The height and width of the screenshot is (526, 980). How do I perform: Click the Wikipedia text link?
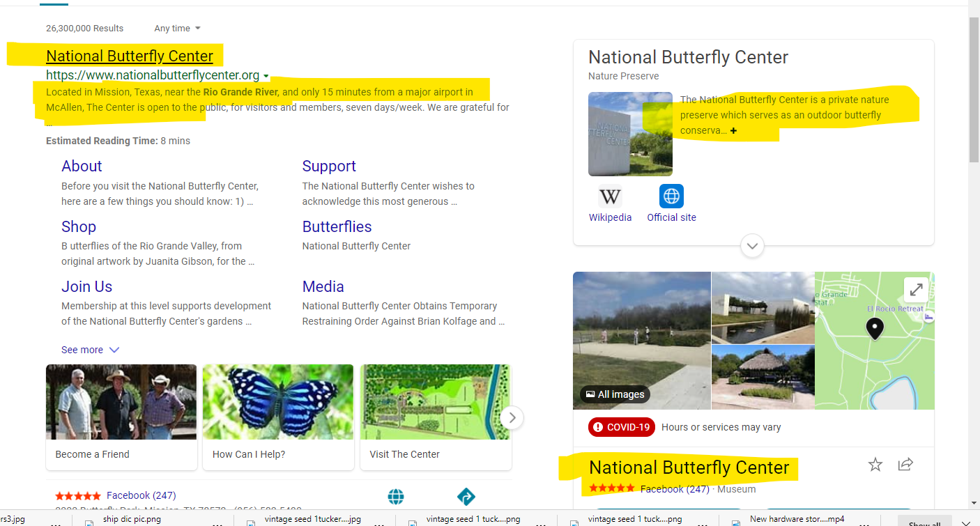pyautogui.click(x=610, y=217)
